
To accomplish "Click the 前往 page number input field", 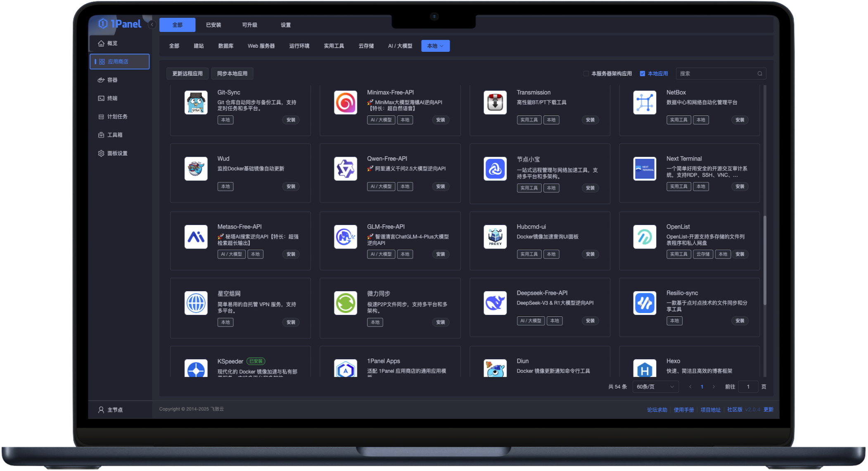I will point(748,387).
